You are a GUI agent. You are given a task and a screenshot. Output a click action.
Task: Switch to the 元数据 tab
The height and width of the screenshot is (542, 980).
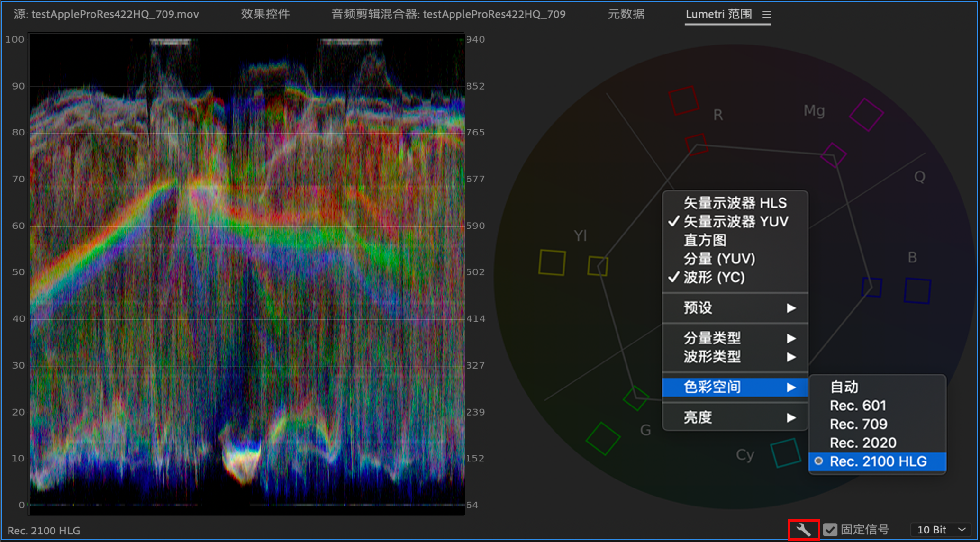[x=626, y=14]
